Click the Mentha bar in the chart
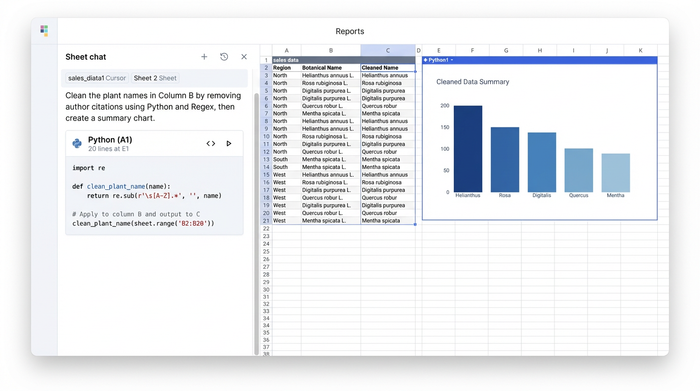This screenshot has height=391, width=700. (616, 173)
